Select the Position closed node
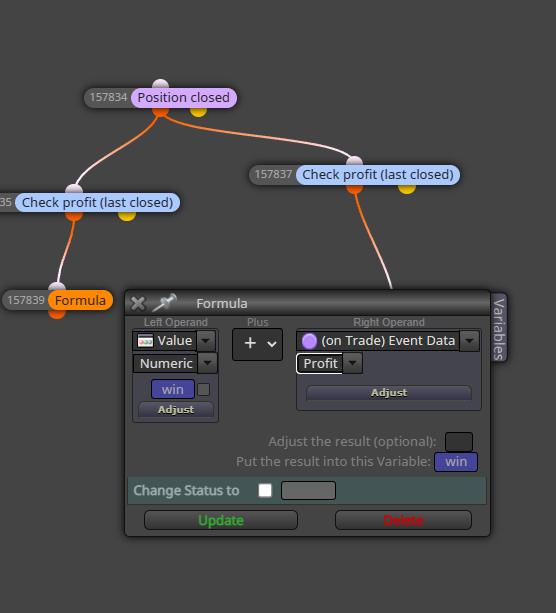The width and height of the screenshot is (556, 613). pyautogui.click(x=184, y=97)
